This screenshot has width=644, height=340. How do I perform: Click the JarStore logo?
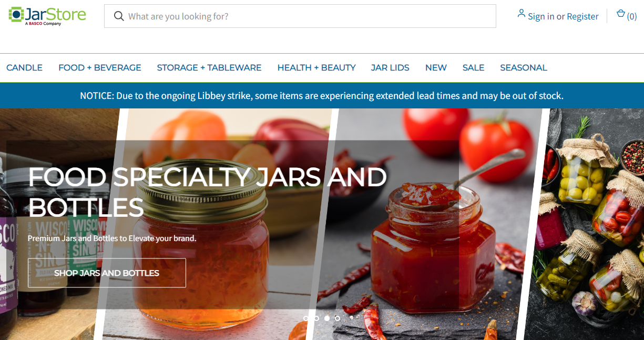47,16
